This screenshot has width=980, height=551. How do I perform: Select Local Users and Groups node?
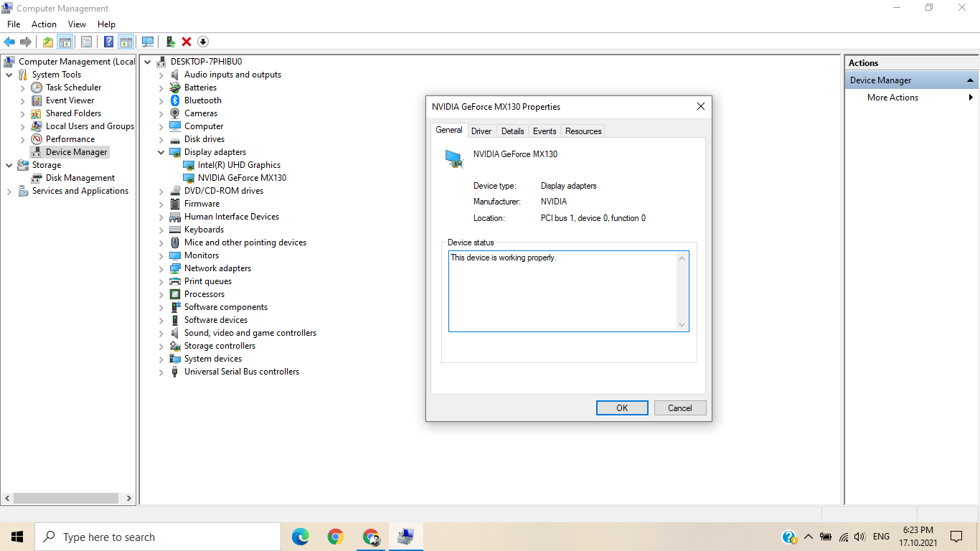point(90,126)
